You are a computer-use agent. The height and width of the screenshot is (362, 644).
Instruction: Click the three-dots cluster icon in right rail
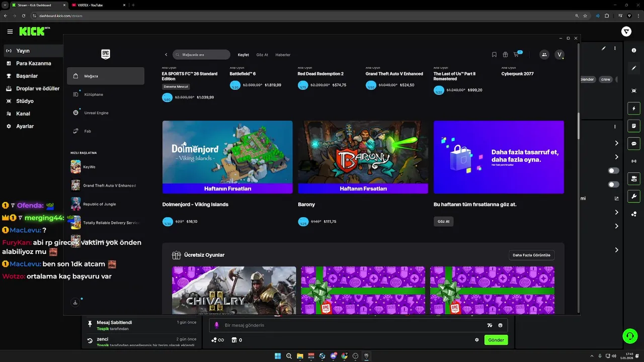[634, 214]
